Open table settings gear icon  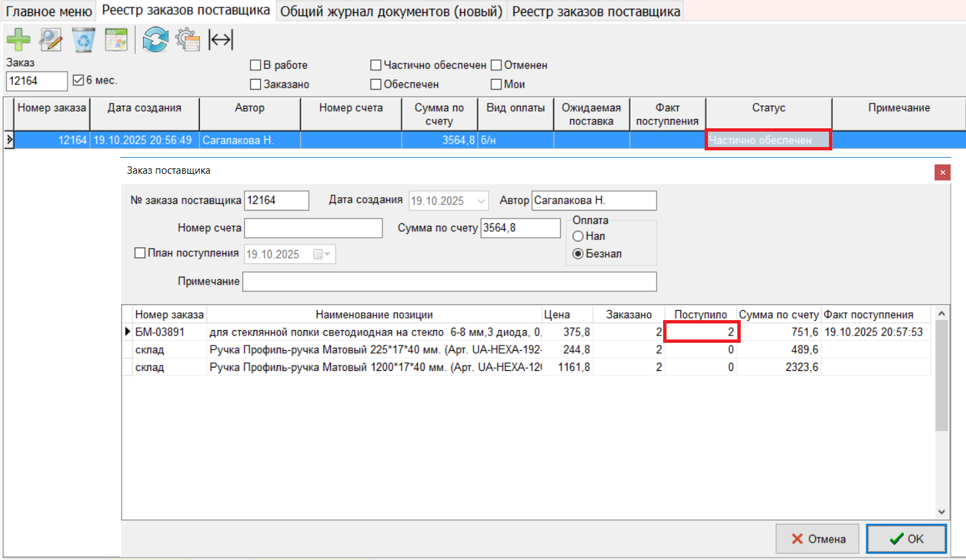(188, 40)
